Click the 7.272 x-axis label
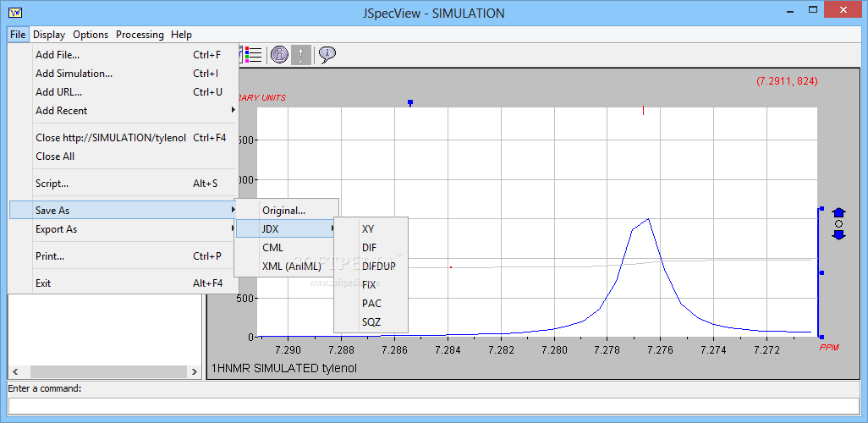This screenshot has width=868, height=423. pos(766,350)
